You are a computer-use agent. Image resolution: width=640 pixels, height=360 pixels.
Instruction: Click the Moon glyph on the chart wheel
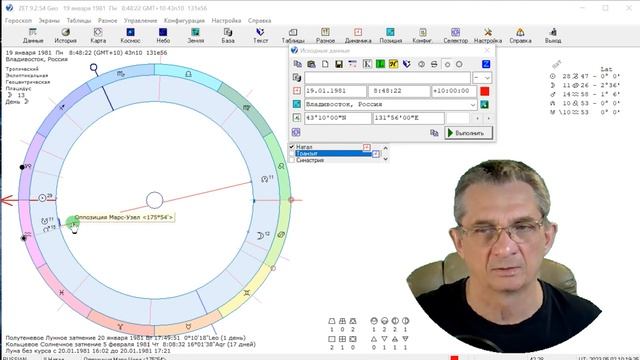pos(260,236)
